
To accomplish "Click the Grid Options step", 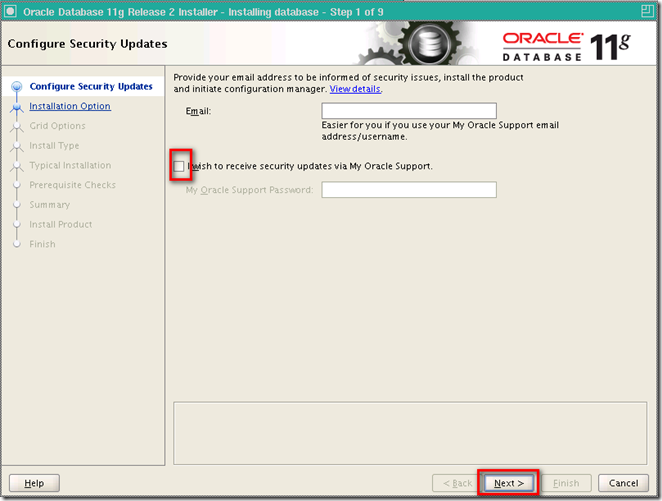I will 57,126.
